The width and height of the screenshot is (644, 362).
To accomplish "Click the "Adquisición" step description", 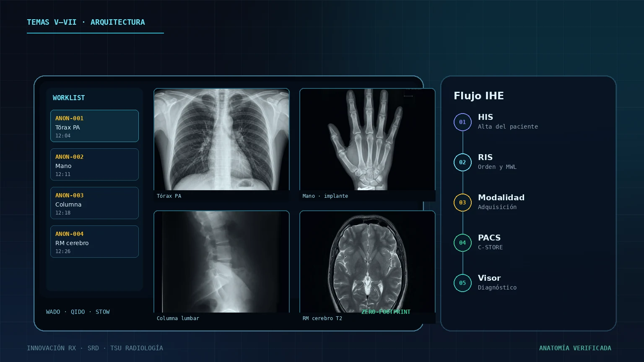I will (x=497, y=207).
